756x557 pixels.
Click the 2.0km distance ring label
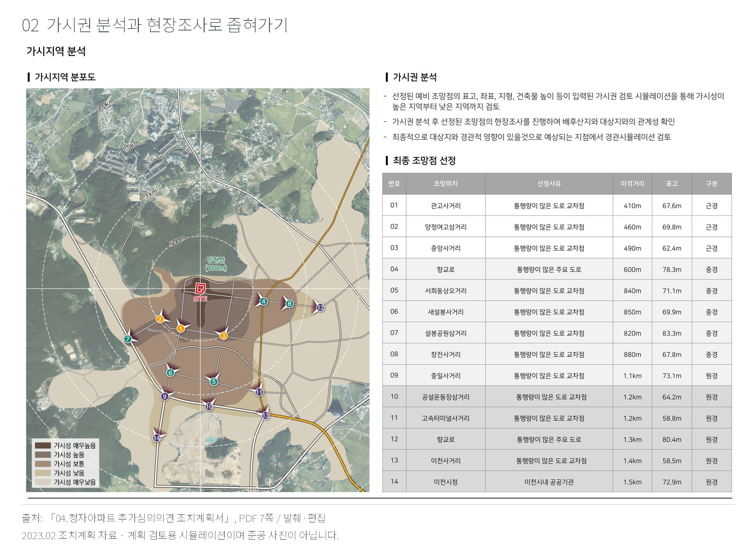click(106, 104)
